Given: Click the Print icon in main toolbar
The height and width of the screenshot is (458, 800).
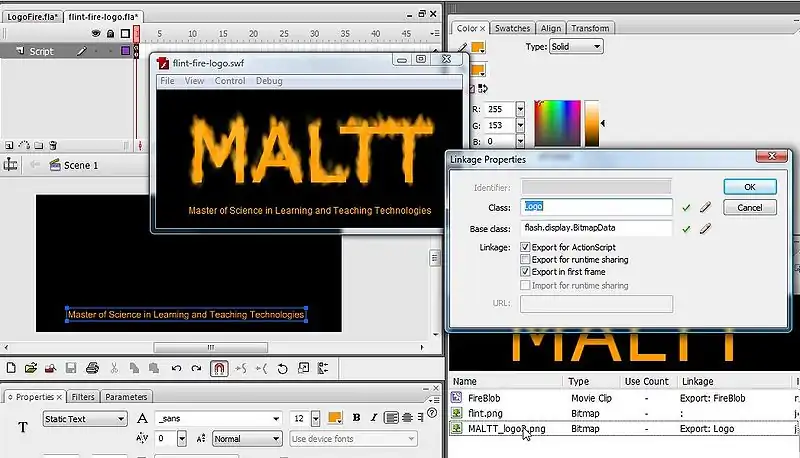Looking at the screenshot, I should point(91,369).
